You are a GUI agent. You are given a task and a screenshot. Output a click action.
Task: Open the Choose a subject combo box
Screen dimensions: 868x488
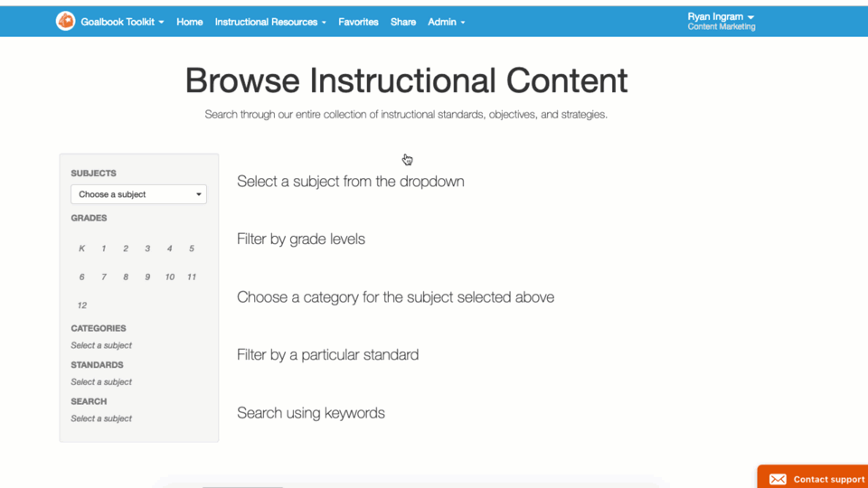point(138,194)
